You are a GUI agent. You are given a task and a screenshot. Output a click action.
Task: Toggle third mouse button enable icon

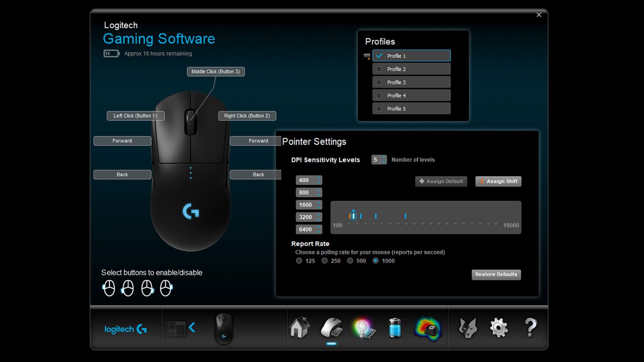[x=147, y=288]
